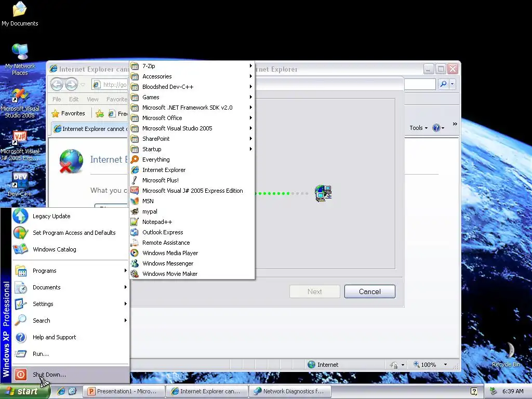
Task: Open Edit menu in Internet Explorer
Action: (x=74, y=99)
